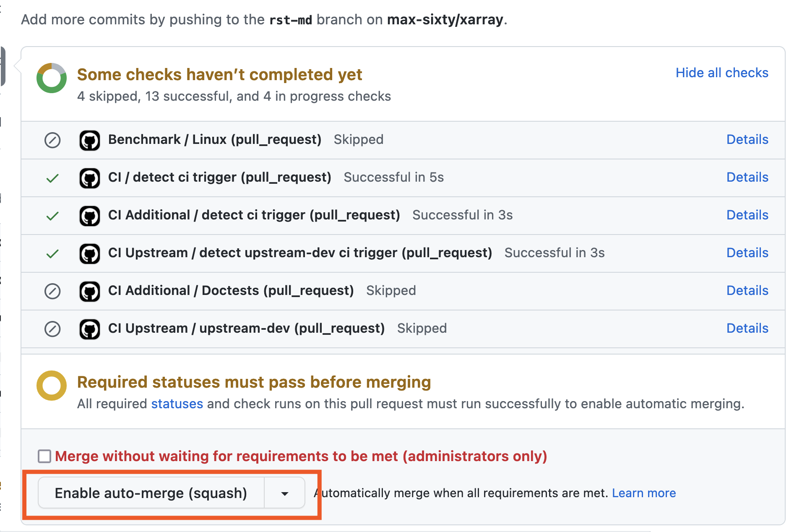Click GitHub logo beside CI Additional detect ci trigger
This screenshot has width=802, height=532.
tap(90, 216)
